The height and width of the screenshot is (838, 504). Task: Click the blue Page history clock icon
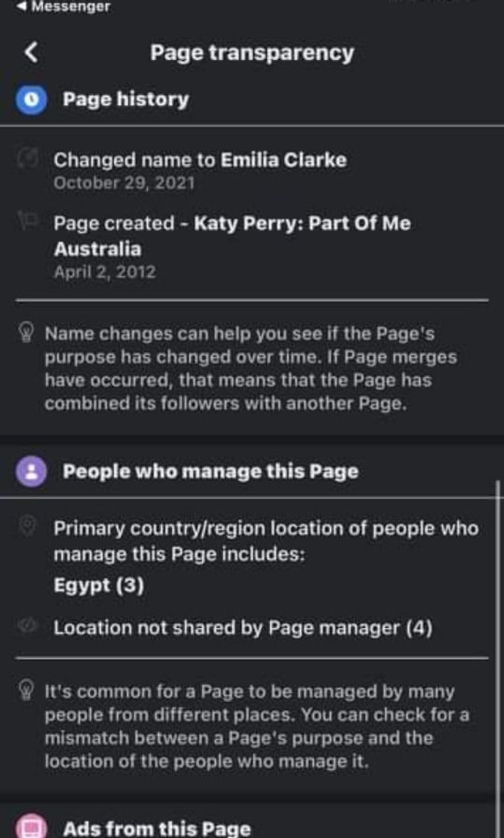31,100
